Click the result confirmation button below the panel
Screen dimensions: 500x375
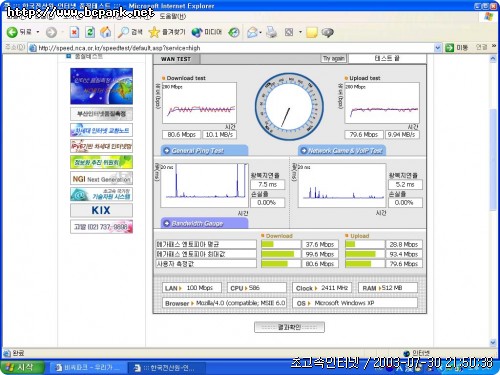tap(289, 327)
